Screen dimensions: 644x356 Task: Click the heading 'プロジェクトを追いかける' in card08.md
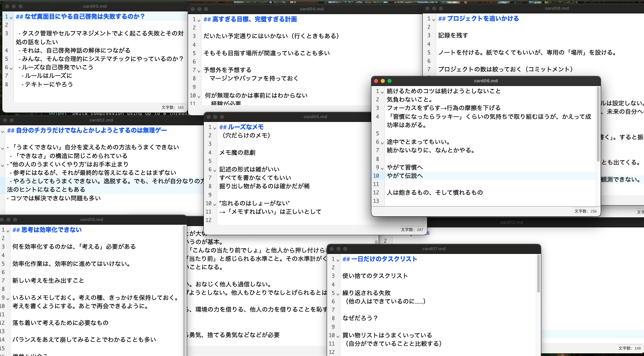(x=483, y=18)
